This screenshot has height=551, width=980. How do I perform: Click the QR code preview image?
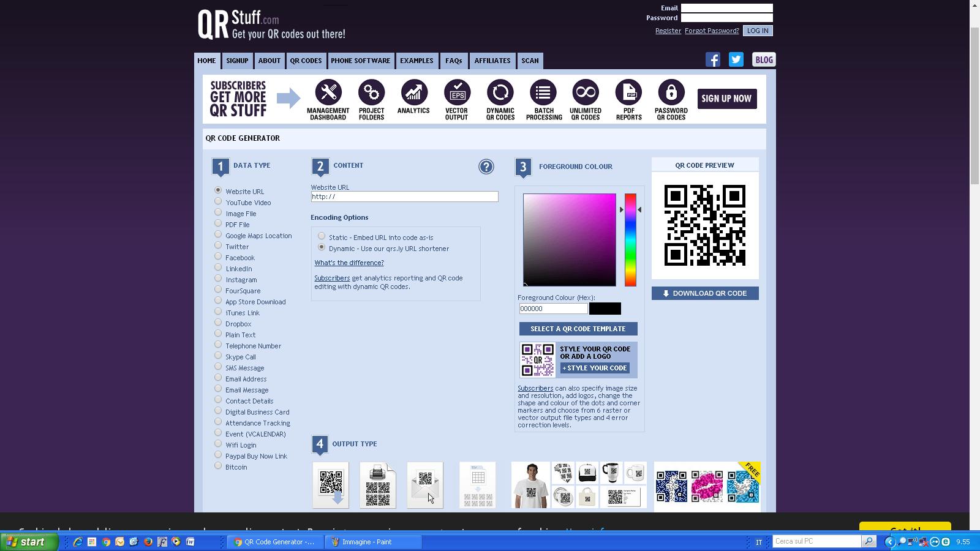[705, 225]
